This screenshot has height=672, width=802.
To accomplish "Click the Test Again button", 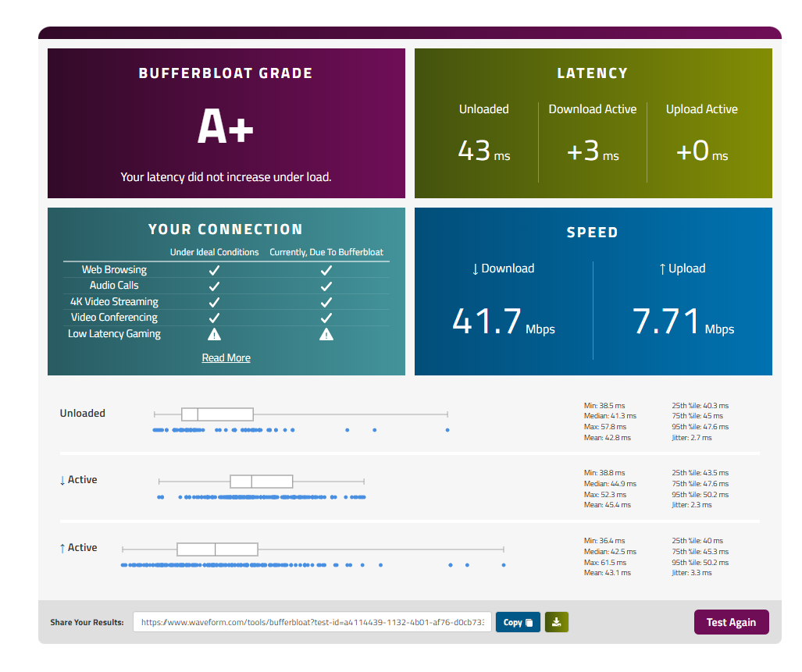I will 732,622.
